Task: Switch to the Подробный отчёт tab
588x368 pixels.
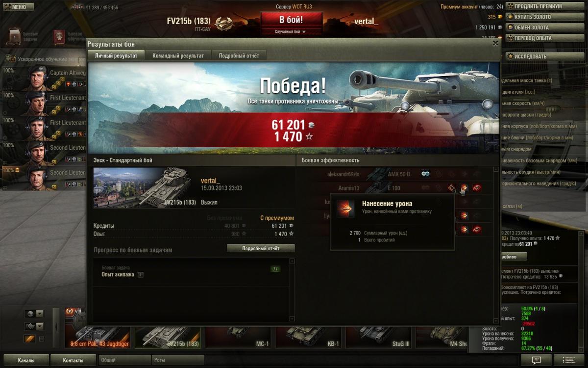Action: click(x=239, y=55)
